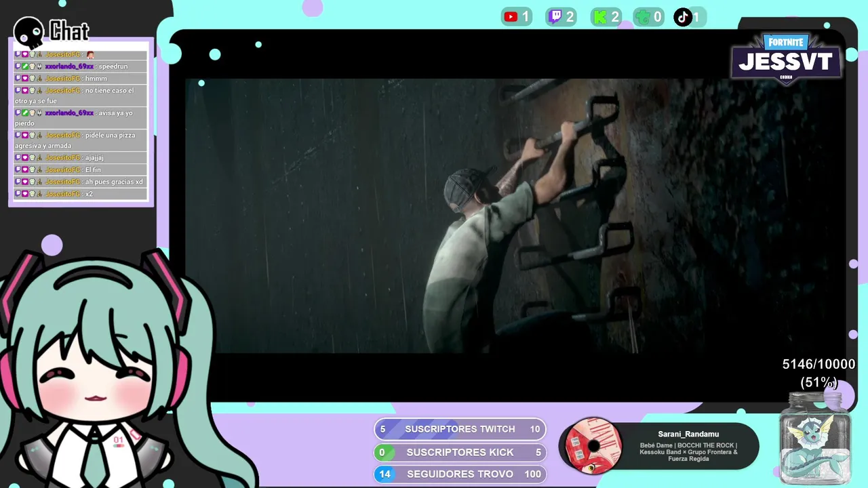This screenshot has height=488, width=868.
Task: Click the Trovo followers current count '14'
Action: tap(384, 474)
